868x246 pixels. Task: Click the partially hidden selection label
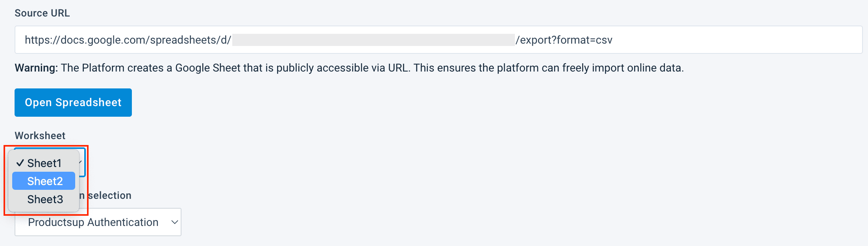pos(109,195)
